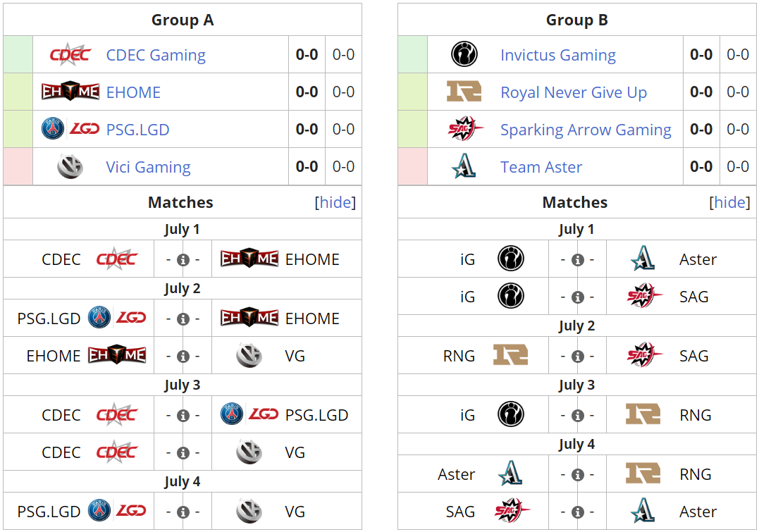Open info icon for RNG vs SAG match

pyautogui.click(x=577, y=357)
